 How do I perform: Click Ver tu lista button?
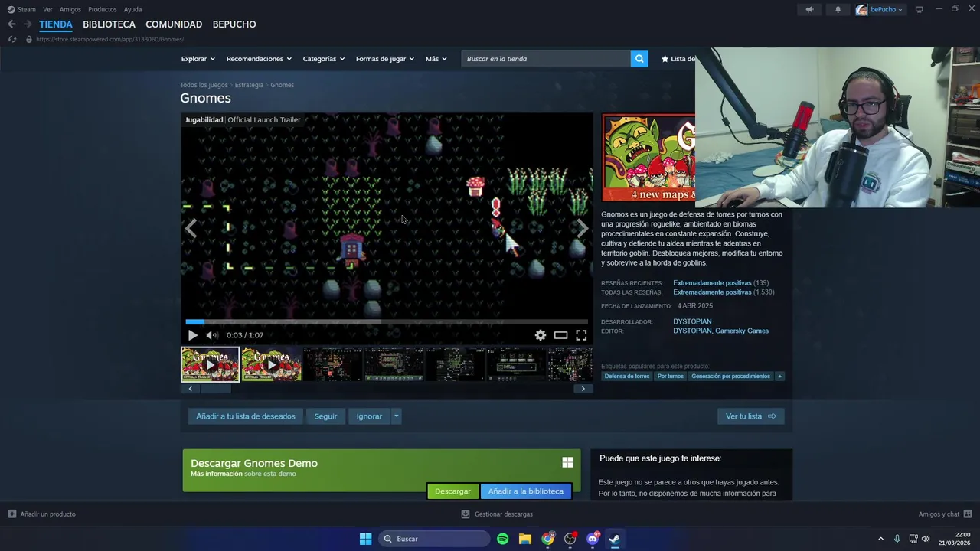pos(750,416)
